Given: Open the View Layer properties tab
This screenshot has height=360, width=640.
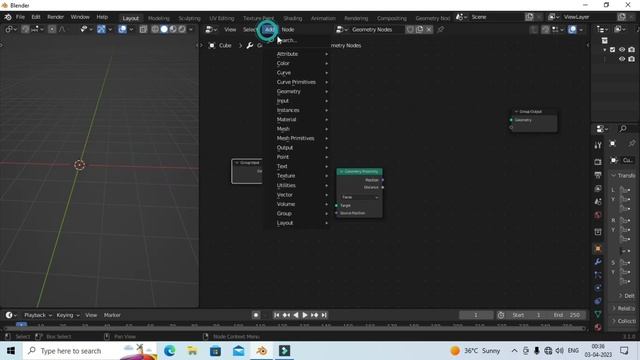Looking at the screenshot, I should click(598, 189).
